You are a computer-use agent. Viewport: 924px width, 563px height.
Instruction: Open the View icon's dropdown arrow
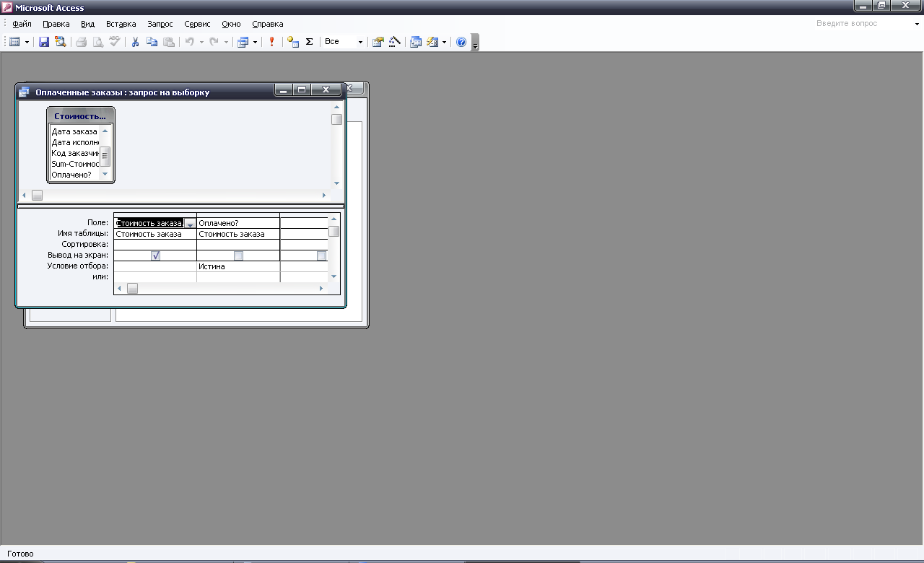click(27, 42)
